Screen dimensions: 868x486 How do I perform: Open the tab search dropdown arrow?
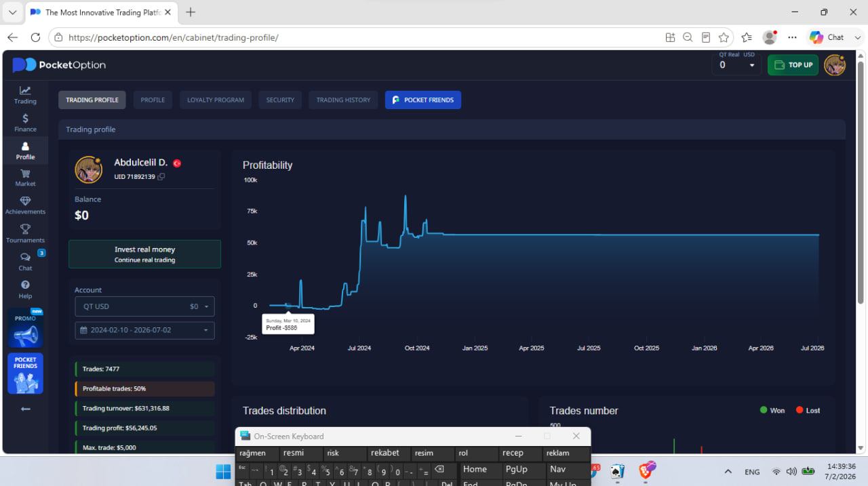pos(12,12)
